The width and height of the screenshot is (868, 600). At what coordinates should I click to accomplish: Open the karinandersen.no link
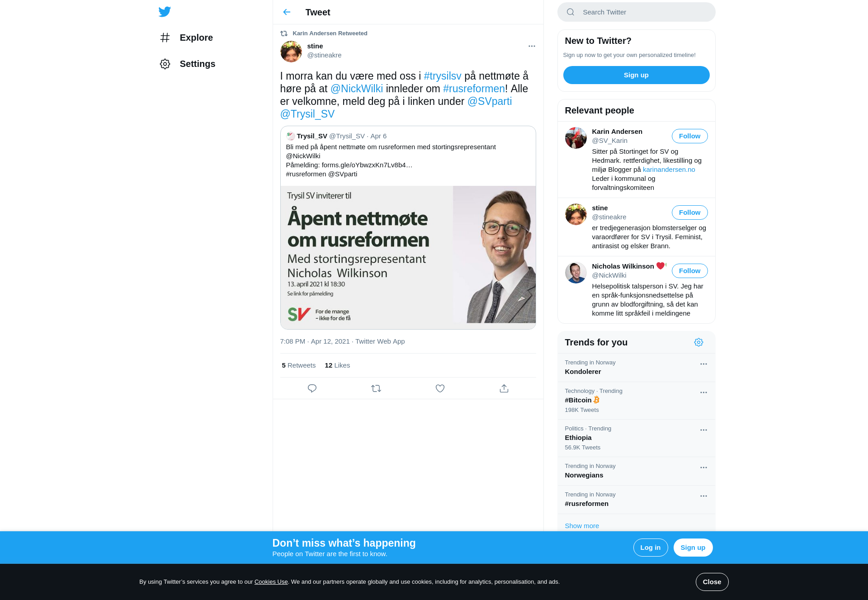click(669, 170)
